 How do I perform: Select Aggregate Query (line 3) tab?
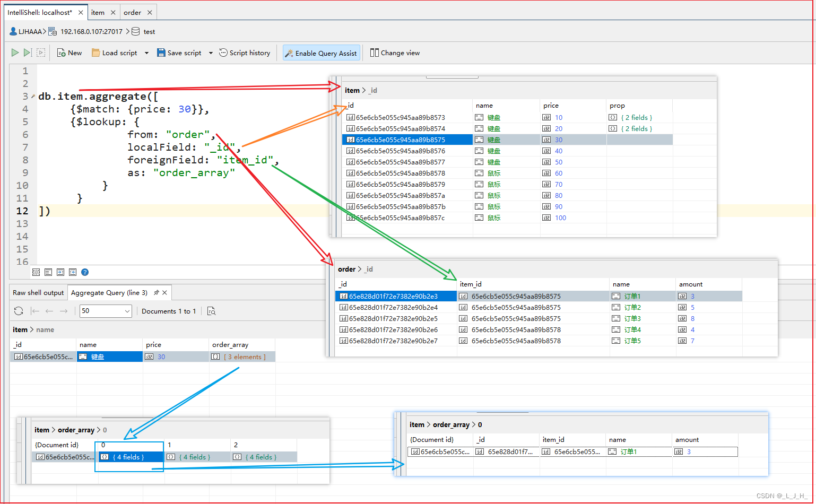click(x=109, y=292)
